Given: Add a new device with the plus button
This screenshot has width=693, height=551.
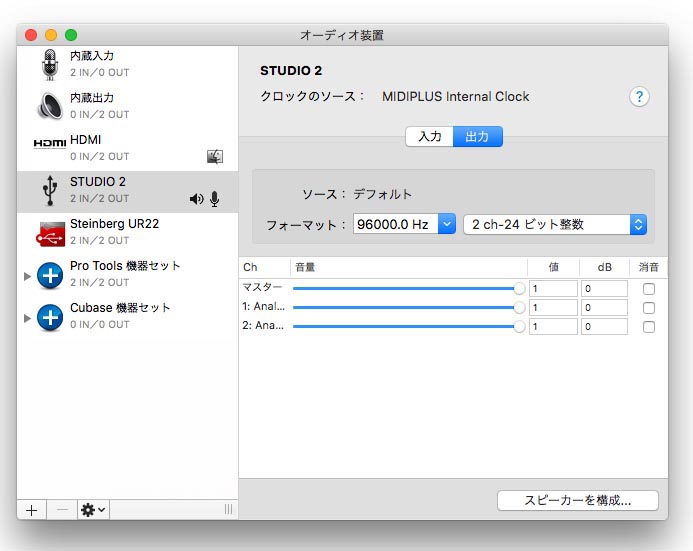Looking at the screenshot, I should (31, 510).
